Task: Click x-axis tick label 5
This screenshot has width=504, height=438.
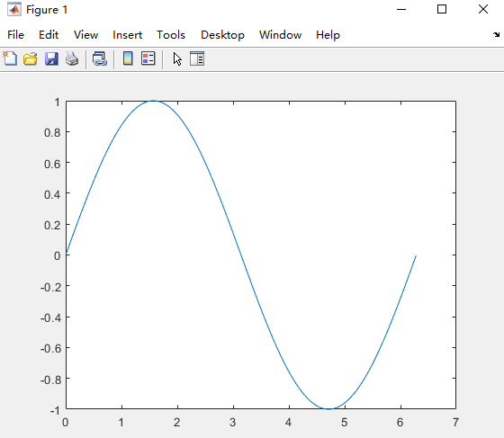Action: [344, 423]
